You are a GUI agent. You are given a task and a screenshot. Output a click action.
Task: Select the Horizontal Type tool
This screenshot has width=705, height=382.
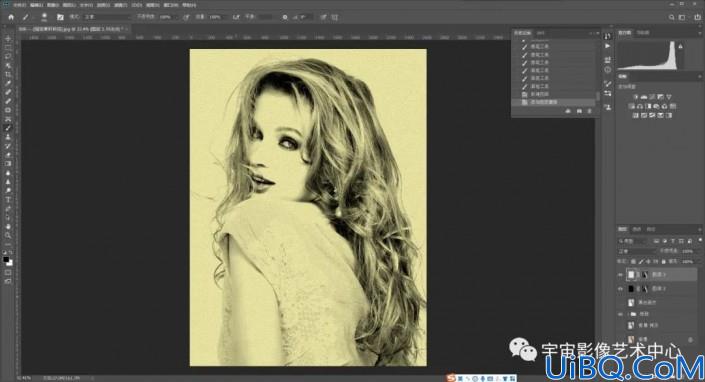pyautogui.click(x=8, y=200)
